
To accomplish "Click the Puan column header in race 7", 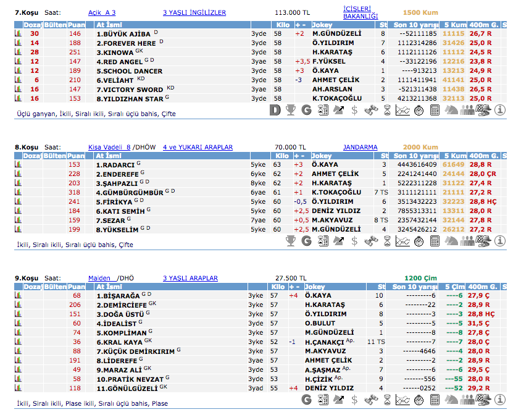I will [75, 25].
